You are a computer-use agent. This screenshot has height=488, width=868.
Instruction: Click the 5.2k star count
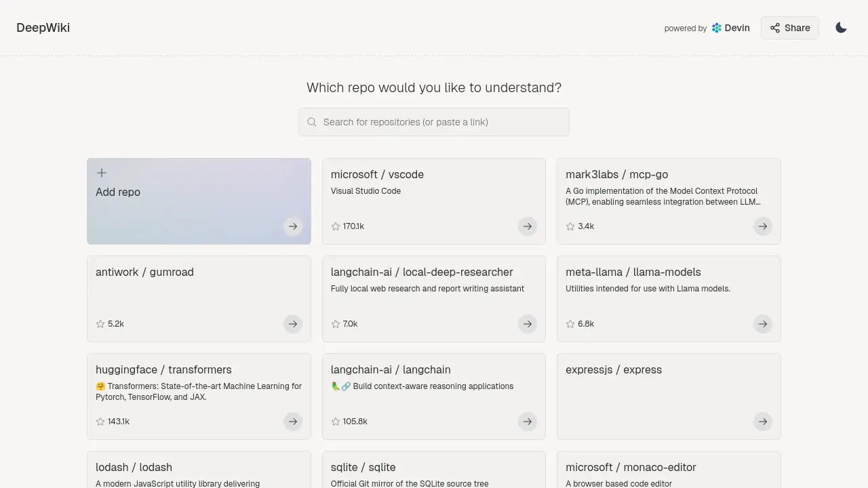click(x=116, y=324)
